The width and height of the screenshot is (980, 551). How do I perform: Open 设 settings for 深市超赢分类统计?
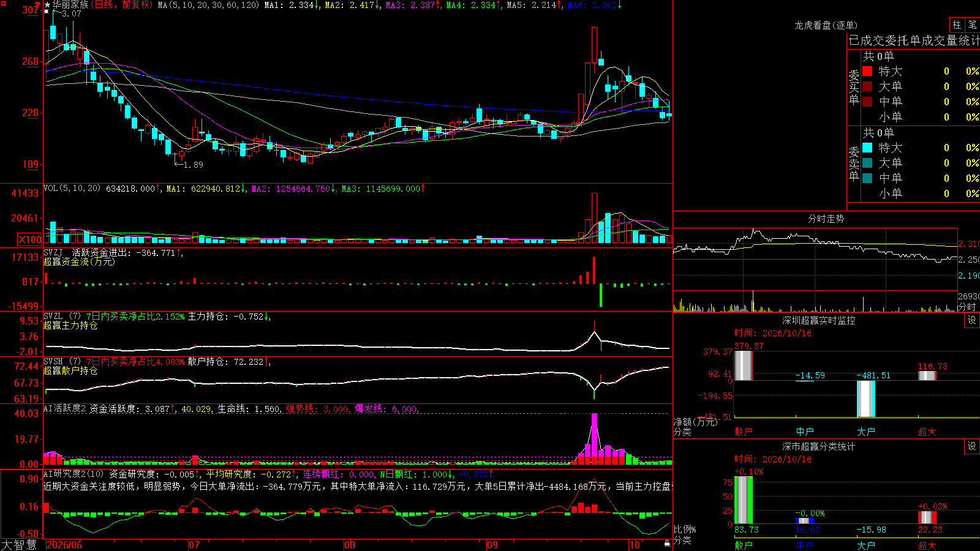(x=972, y=446)
